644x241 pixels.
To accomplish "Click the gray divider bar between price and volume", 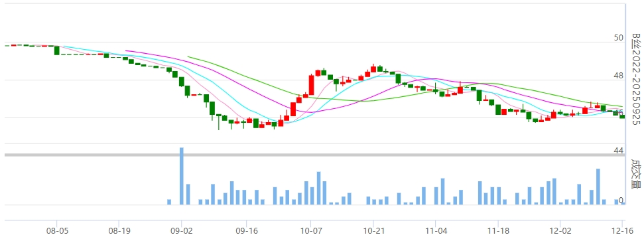I will click(x=314, y=155).
